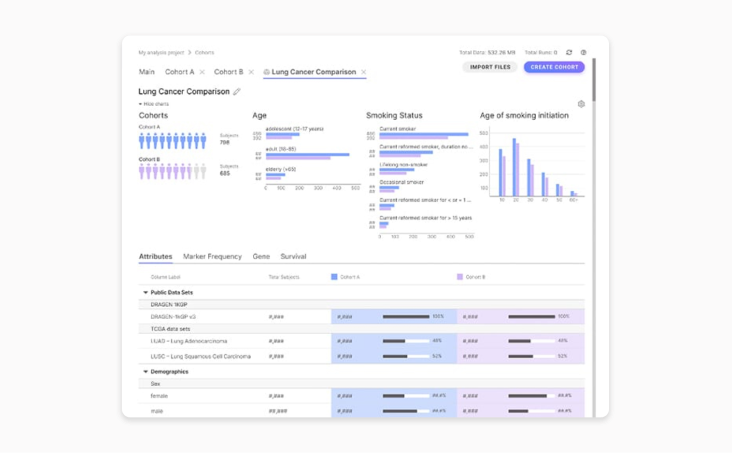Select the Gene tab
This screenshot has height=453, width=732.
[261, 257]
